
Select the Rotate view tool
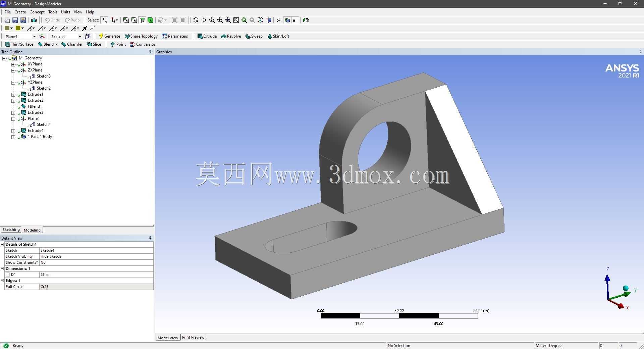pyautogui.click(x=196, y=20)
